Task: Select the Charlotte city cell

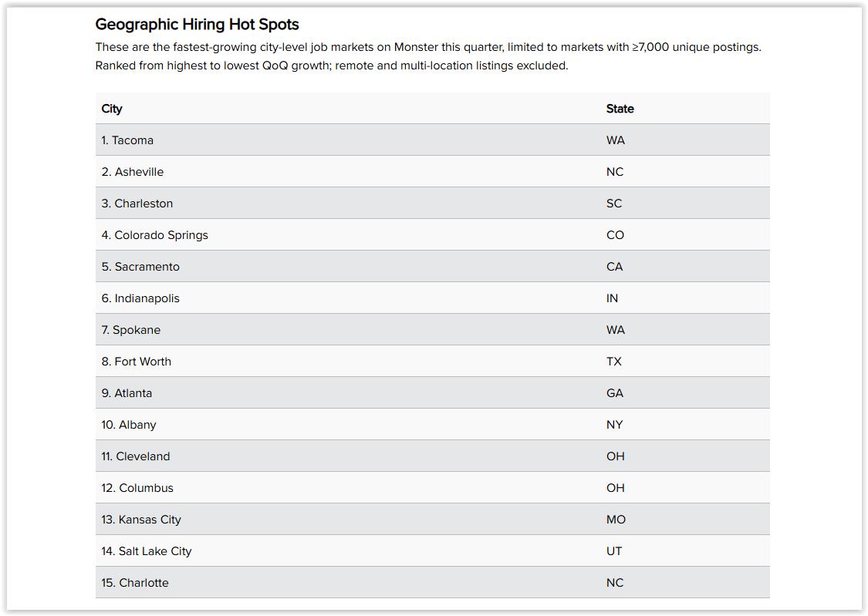Action: [x=135, y=583]
